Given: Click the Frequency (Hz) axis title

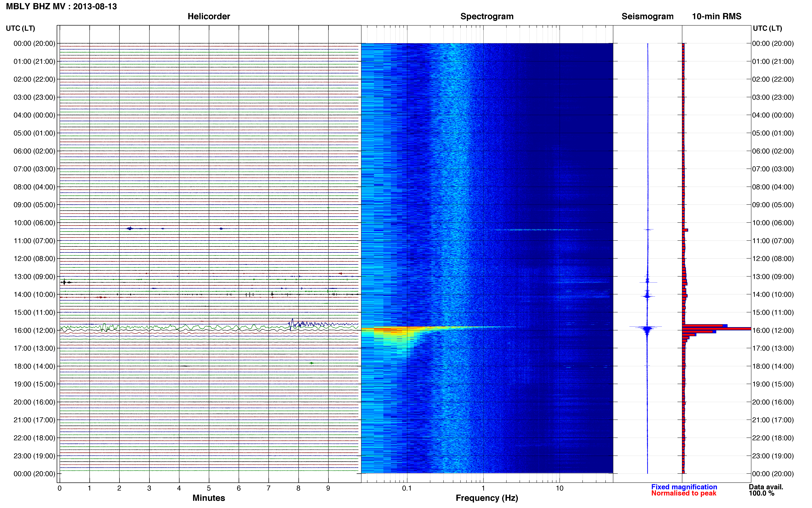Looking at the screenshot, I should click(487, 498).
